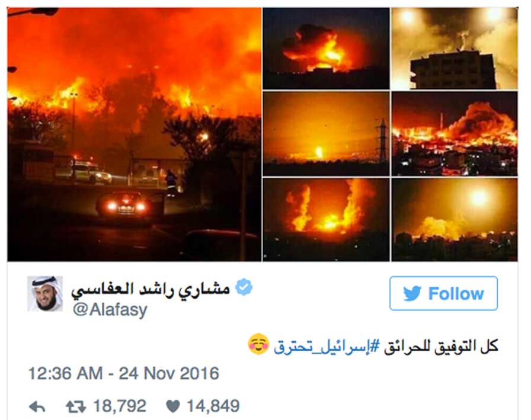This screenshot has width=531, height=420.
Task: Open the Arabic hashtag link
Action: 327,346
